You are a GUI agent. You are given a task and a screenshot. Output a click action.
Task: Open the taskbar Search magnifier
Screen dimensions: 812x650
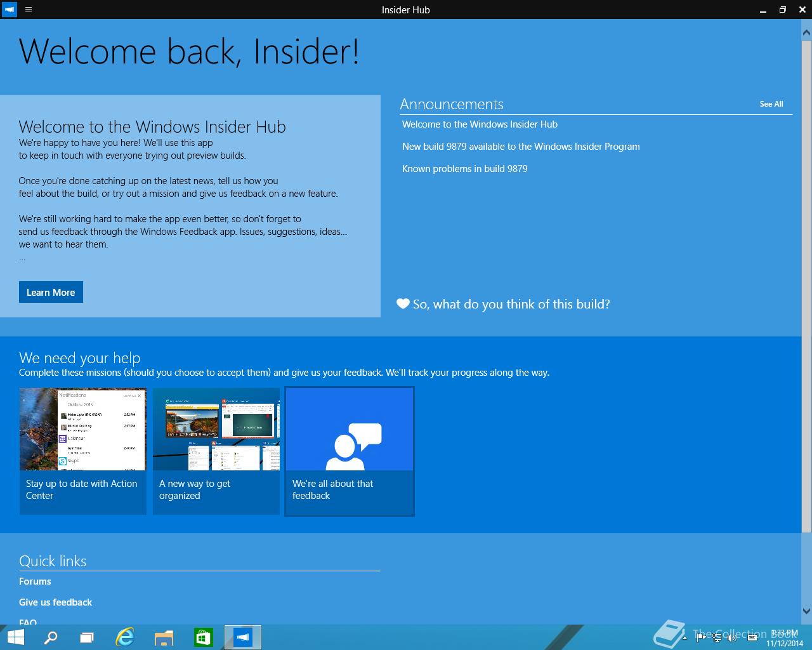[50, 637]
